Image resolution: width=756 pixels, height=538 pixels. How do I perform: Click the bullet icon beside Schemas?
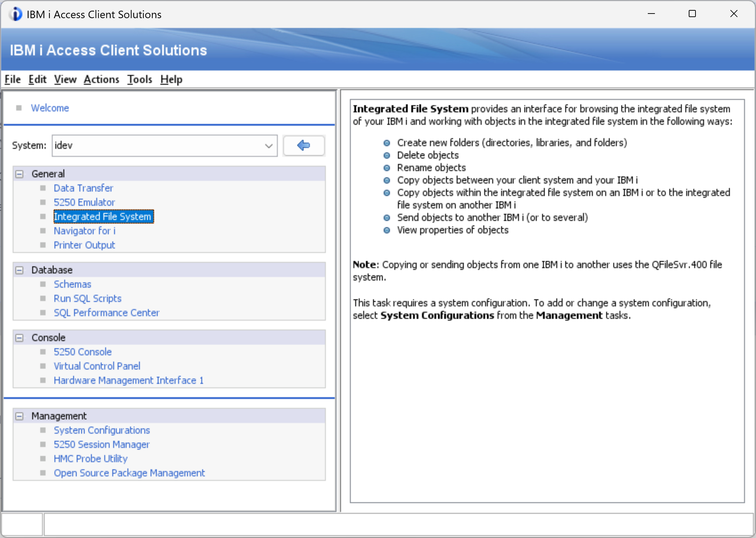[x=43, y=284]
